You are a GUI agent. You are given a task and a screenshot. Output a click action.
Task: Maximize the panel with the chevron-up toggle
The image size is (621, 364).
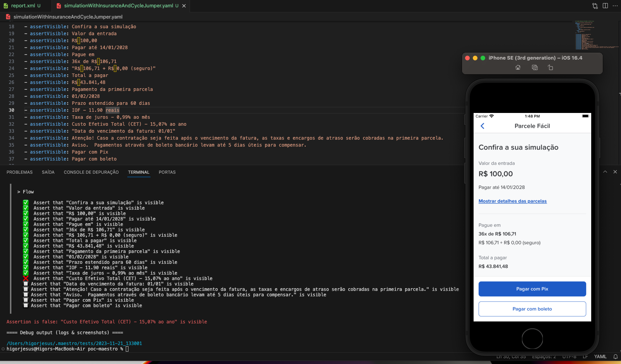[x=605, y=171]
